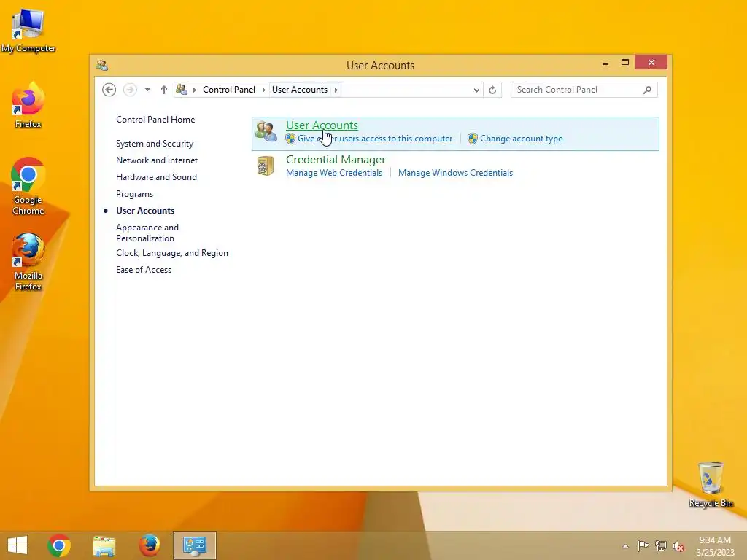Open Clock, Language, and Region category
The height and width of the screenshot is (560, 747).
(172, 253)
